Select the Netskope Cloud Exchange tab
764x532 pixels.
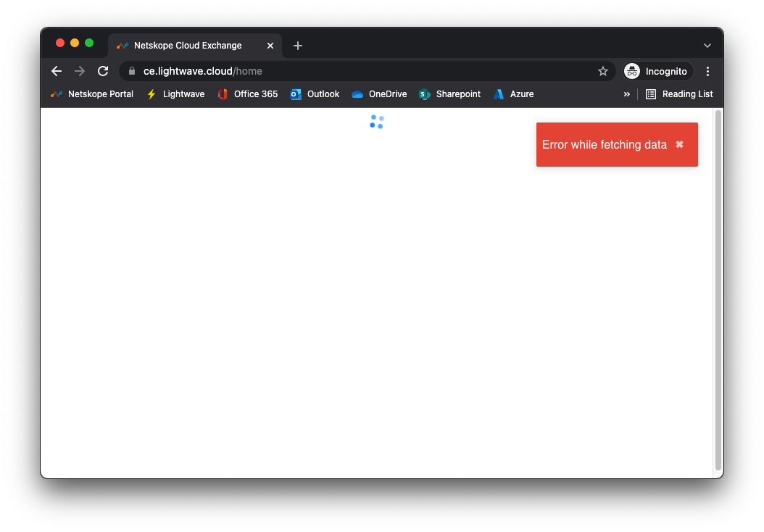click(188, 46)
